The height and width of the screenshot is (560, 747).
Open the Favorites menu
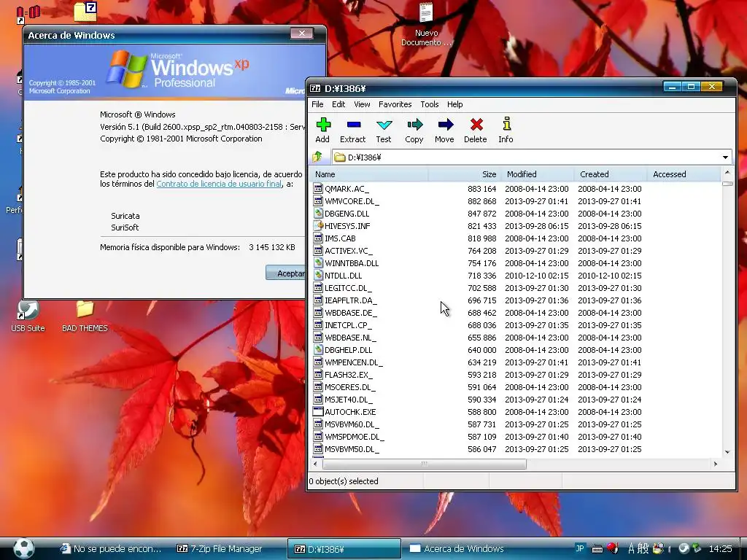point(395,104)
